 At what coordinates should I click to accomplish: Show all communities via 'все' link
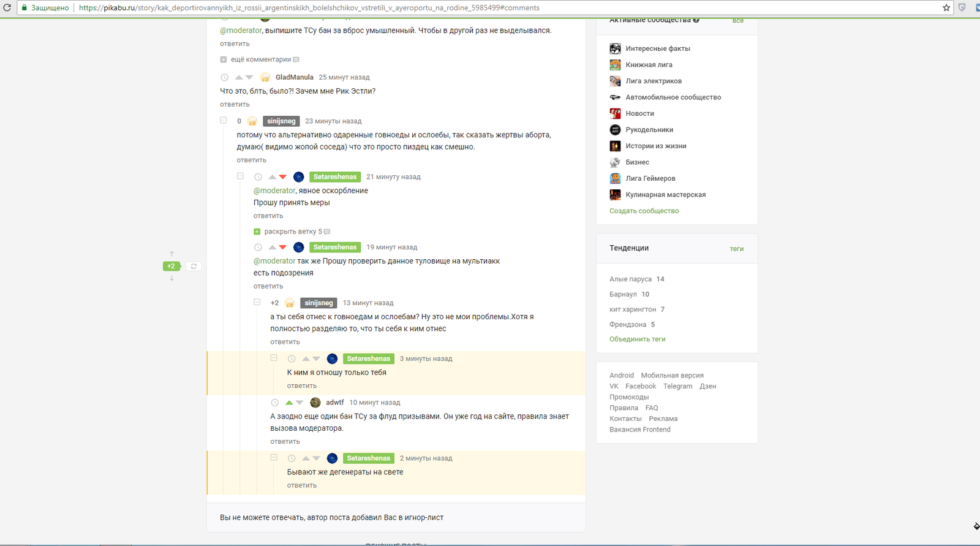[737, 21]
